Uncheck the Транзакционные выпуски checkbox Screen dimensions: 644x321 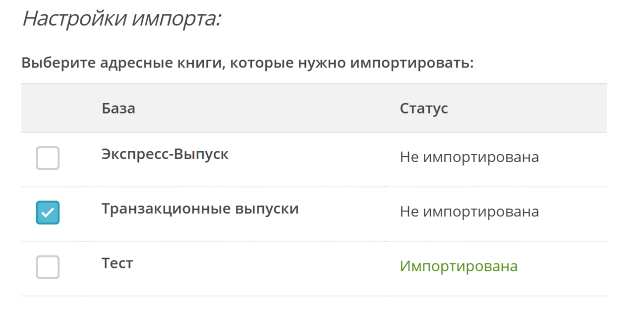coord(48,212)
